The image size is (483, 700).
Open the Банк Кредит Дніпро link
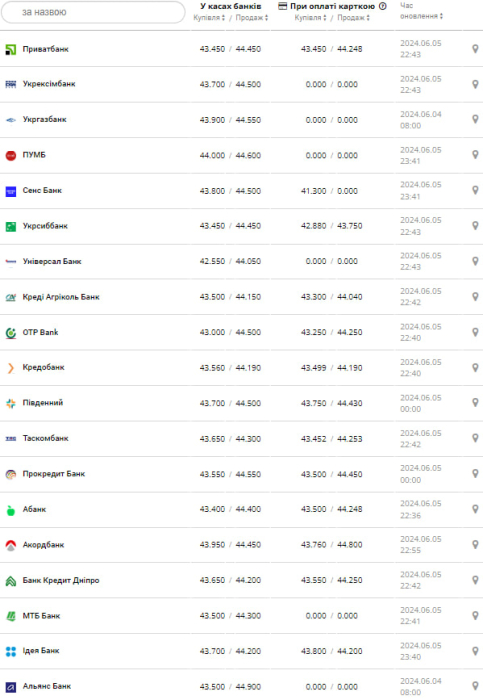(x=61, y=580)
